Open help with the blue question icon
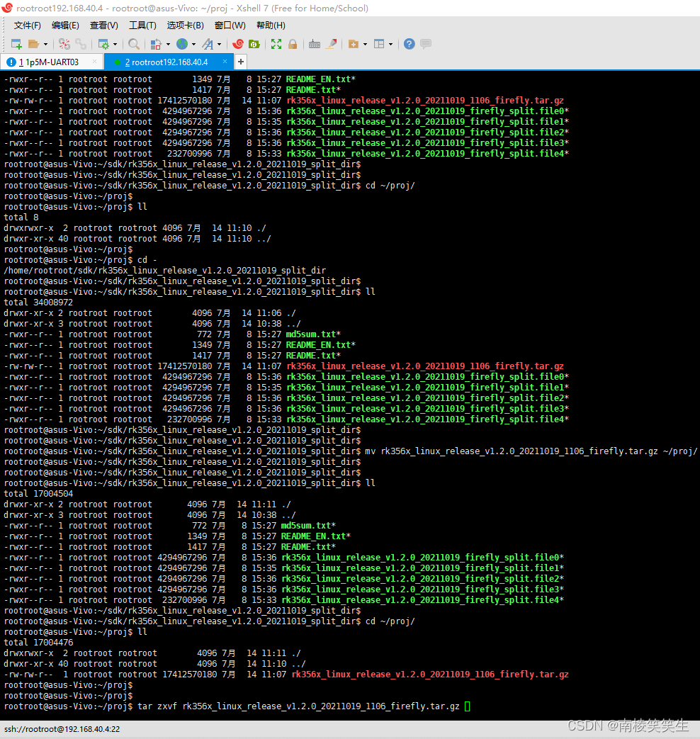This screenshot has width=700, height=739. click(x=409, y=45)
